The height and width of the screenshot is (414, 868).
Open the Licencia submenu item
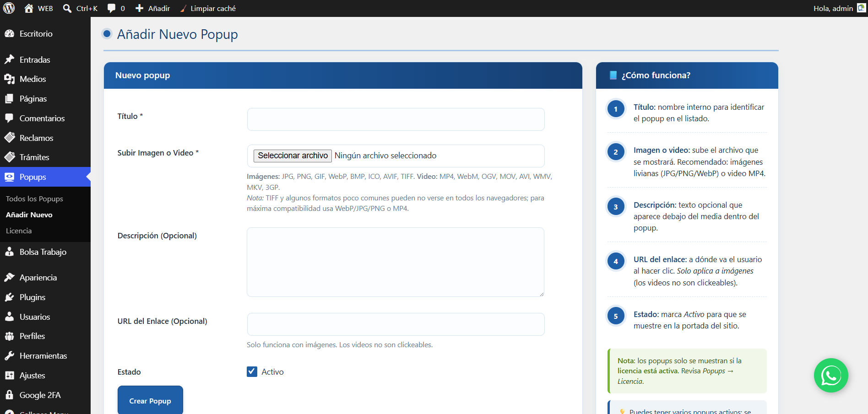(19, 231)
